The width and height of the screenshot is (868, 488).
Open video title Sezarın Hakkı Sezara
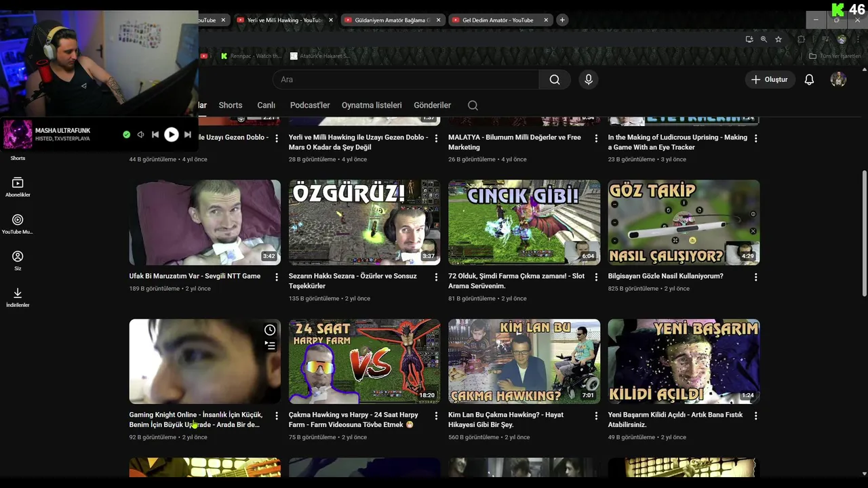pyautogui.click(x=353, y=281)
